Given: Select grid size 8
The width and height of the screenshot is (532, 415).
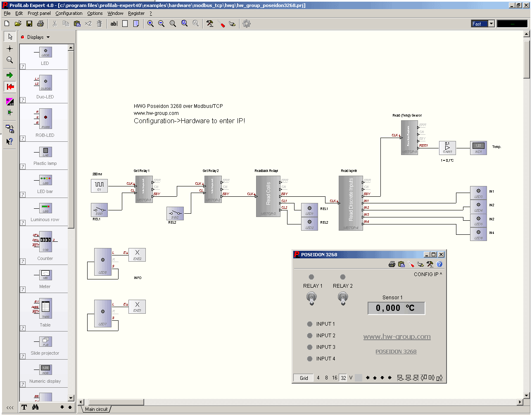Looking at the screenshot, I should coord(326,378).
